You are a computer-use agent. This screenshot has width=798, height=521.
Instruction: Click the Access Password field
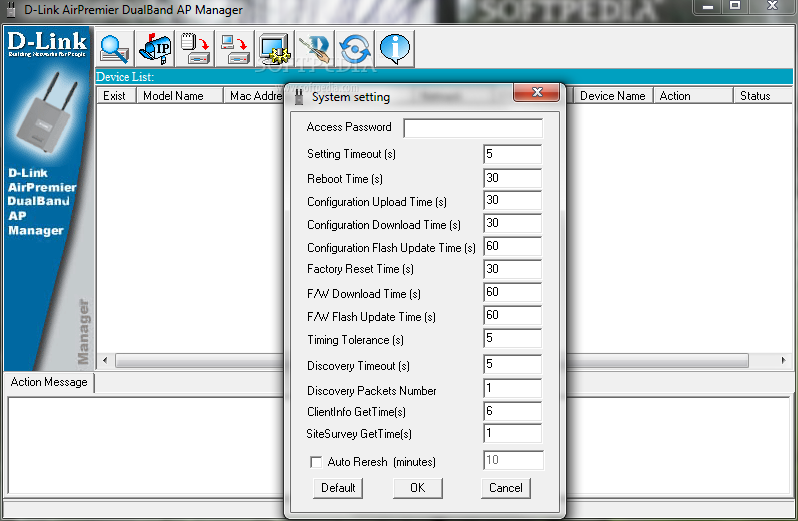coord(473,128)
